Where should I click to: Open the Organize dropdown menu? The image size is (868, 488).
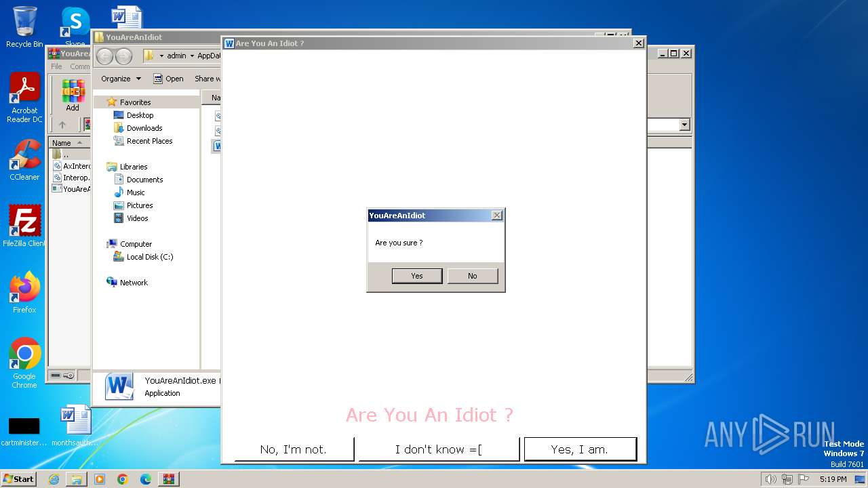(x=121, y=79)
